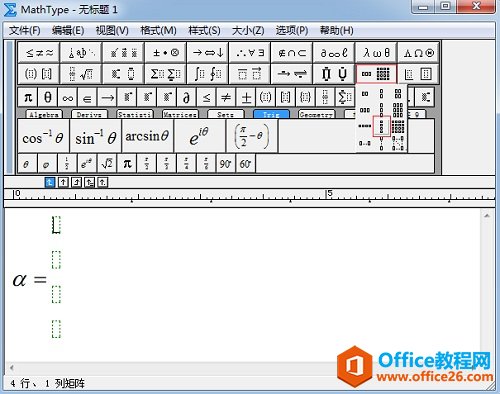Insert the arcsinθ expression
The height and width of the screenshot is (394, 500).
(148, 136)
